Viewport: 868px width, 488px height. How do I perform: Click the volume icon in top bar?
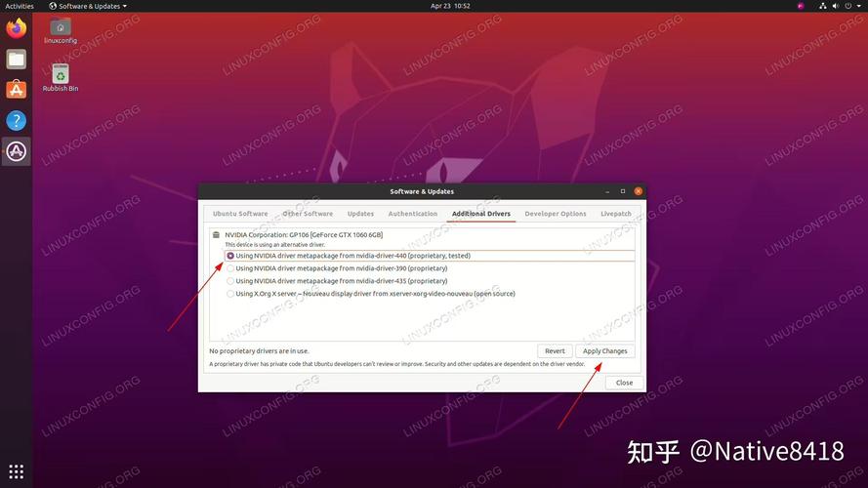836,6
